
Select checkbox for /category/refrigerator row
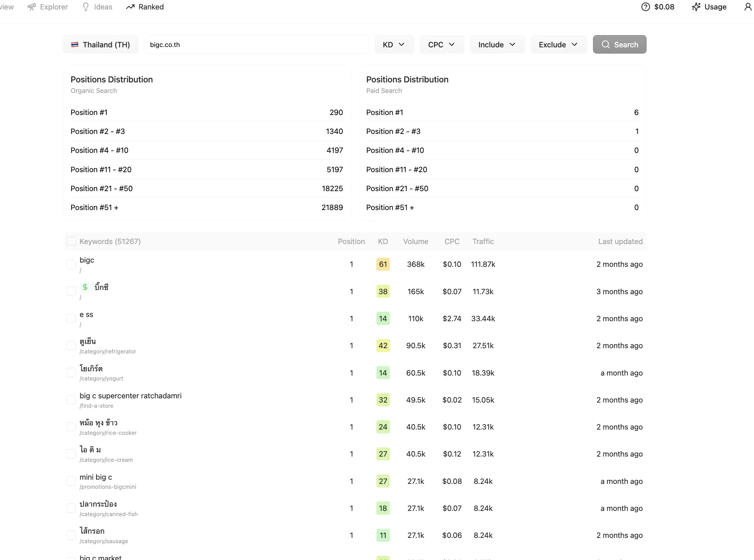[71, 345]
